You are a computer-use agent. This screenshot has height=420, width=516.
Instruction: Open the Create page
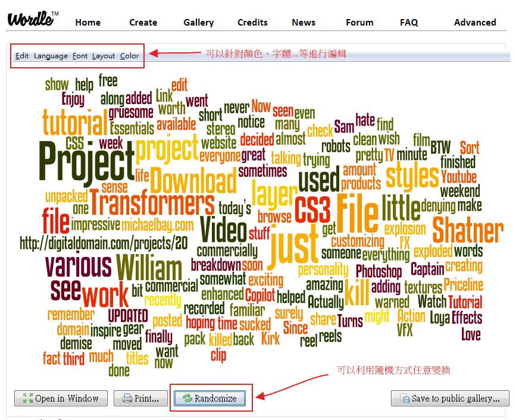pos(143,23)
